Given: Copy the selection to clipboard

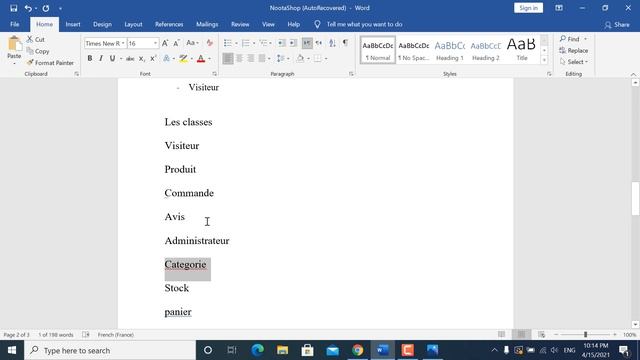Looking at the screenshot, I should tap(38, 51).
